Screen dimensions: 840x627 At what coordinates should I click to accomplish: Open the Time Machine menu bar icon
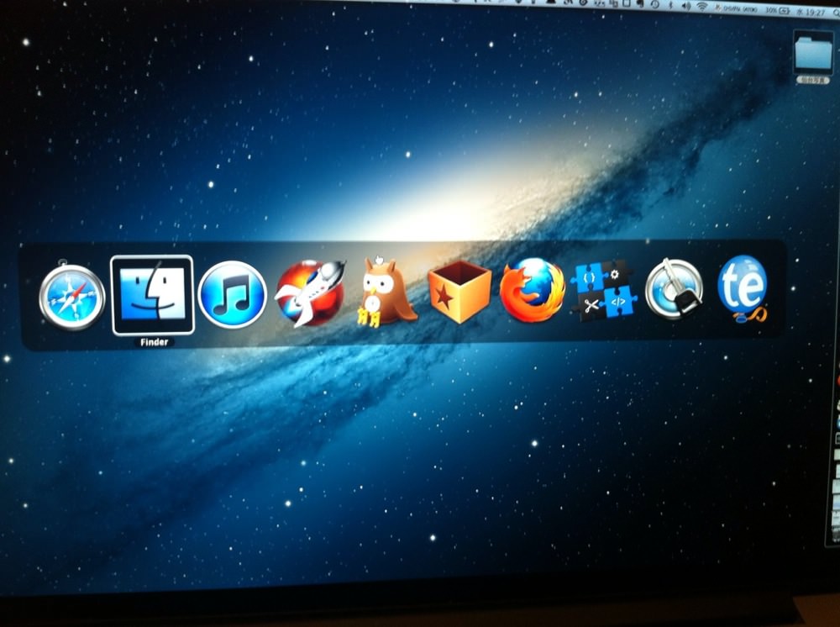point(654,4)
